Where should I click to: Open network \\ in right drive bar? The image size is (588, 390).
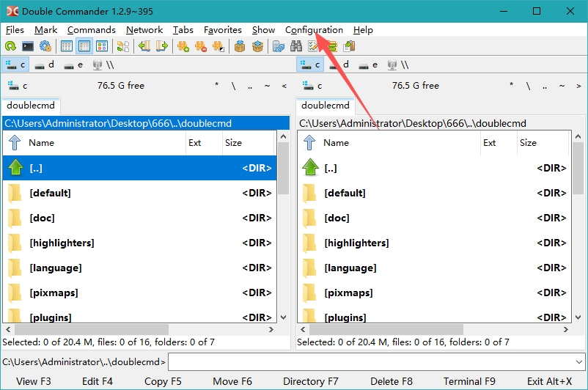(x=398, y=65)
